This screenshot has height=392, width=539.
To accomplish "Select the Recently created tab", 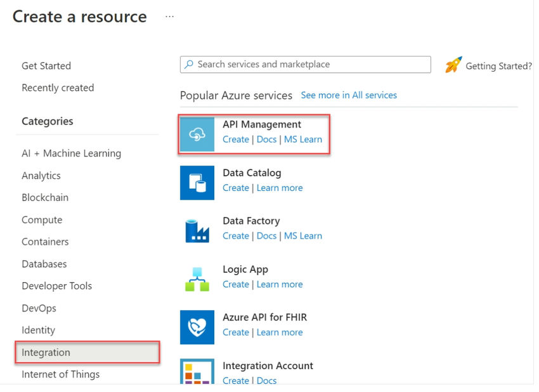I will pyautogui.click(x=58, y=88).
